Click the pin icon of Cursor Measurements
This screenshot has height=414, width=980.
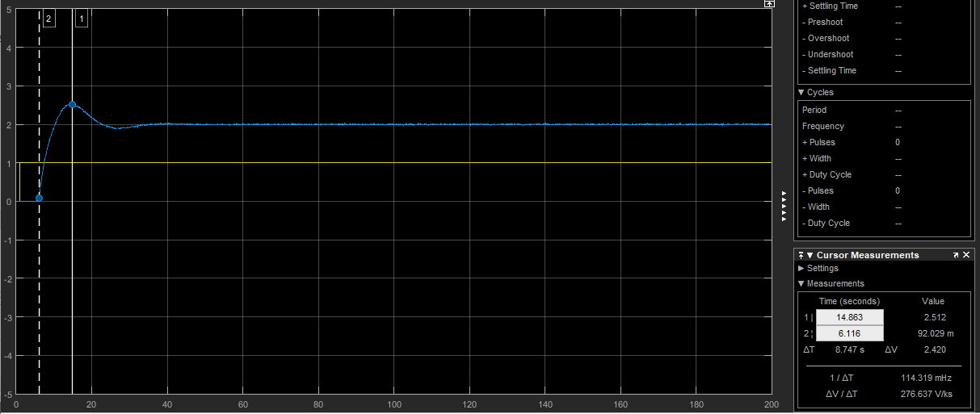tap(801, 255)
